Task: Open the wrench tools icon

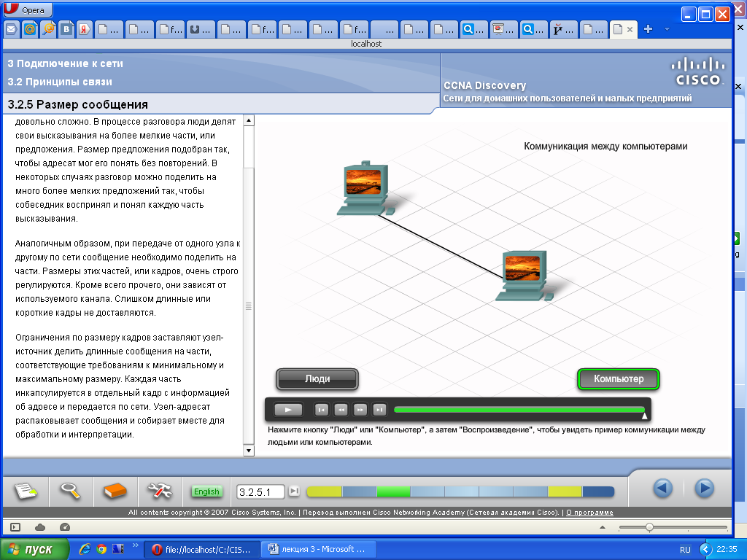Action: pos(160,491)
